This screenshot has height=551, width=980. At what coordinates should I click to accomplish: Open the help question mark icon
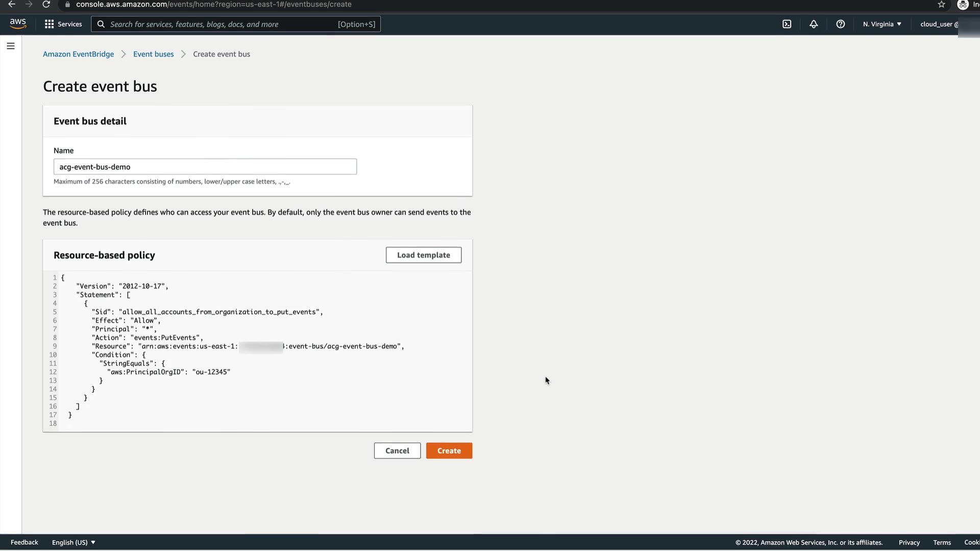[x=840, y=24]
